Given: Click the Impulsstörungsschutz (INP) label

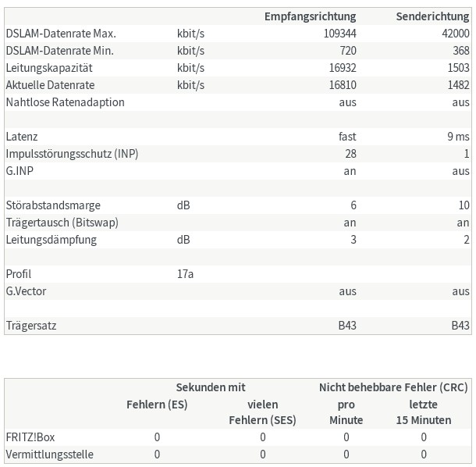Looking at the screenshot, I should (72, 154).
